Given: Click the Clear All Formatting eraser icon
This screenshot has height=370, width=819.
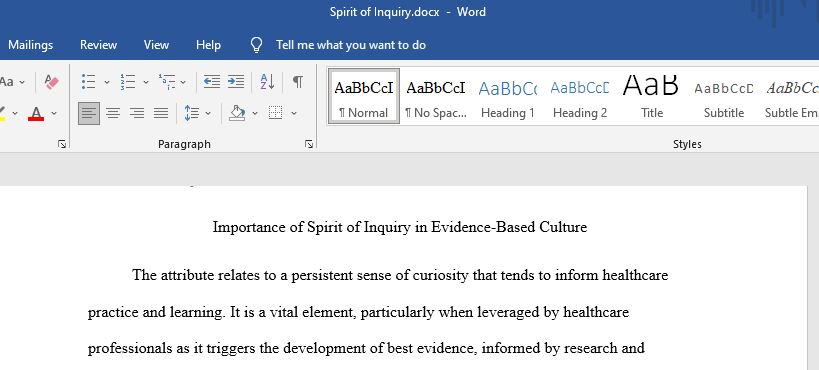Looking at the screenshot, I should [x=52, y=82].
